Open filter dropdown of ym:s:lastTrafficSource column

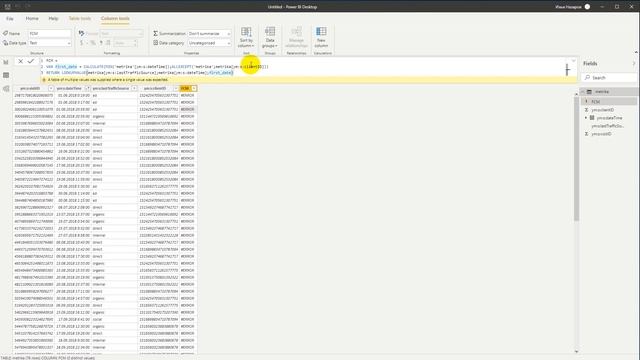pos(134,89)
